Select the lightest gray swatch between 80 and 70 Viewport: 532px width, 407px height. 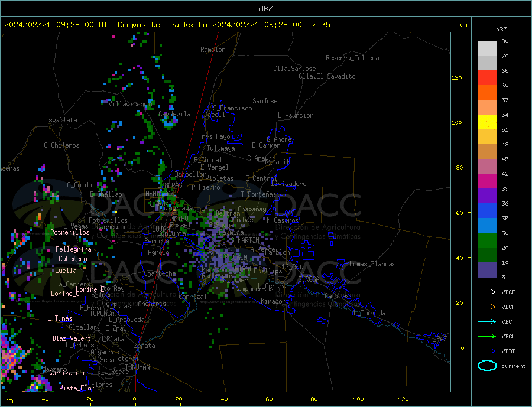pos(487,48)
